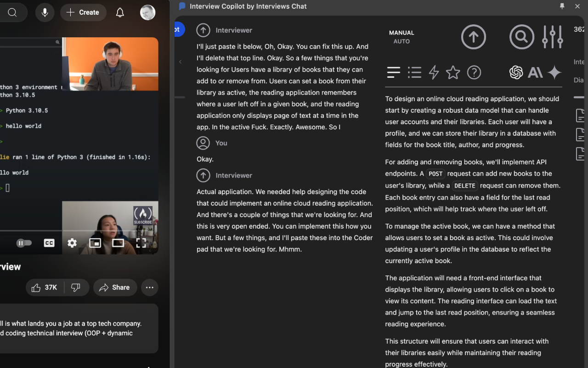Image resolution: width=588 pixels, height=368 pixels.
Task: Switch mode to AUTO
Action: point(401,41)
